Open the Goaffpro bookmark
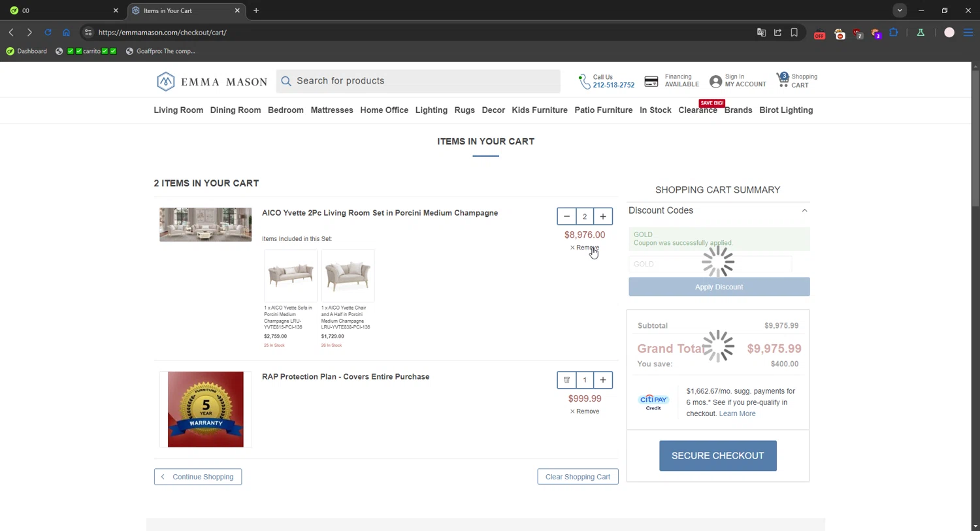 tap(161, 51)
